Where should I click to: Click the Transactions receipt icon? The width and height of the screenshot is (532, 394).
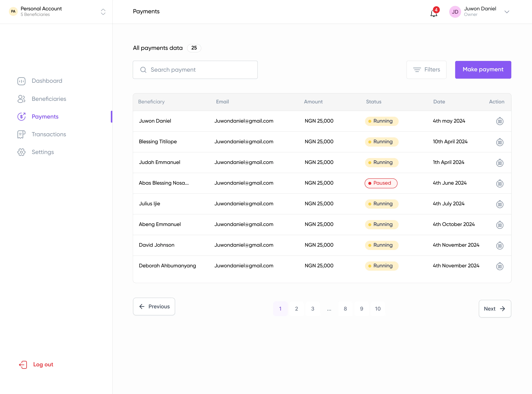[x=21, y=135]
